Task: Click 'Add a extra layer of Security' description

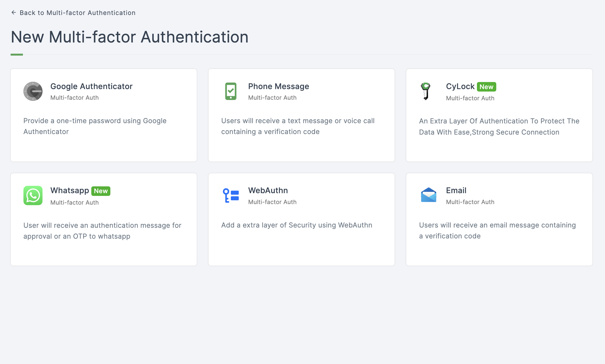Action: point(297,225)
